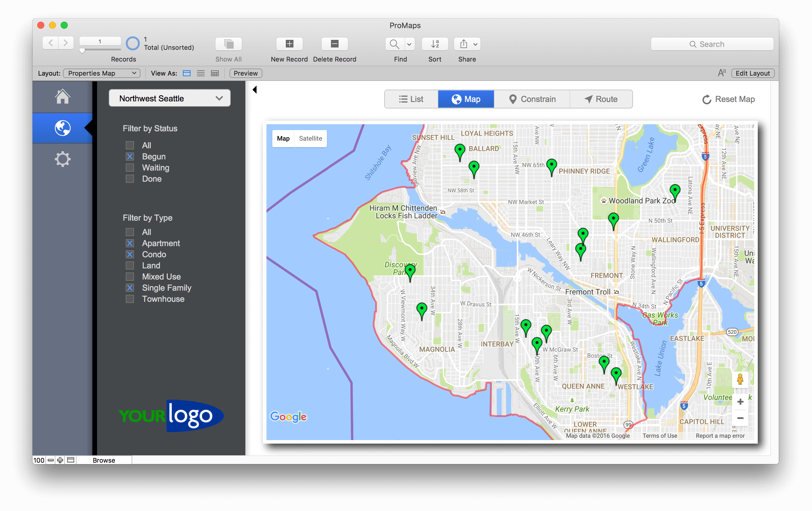Image resolution: width=812 pixels, height=511 pixels.
Task: Delete the current record
Action: (x=334, y=44)
